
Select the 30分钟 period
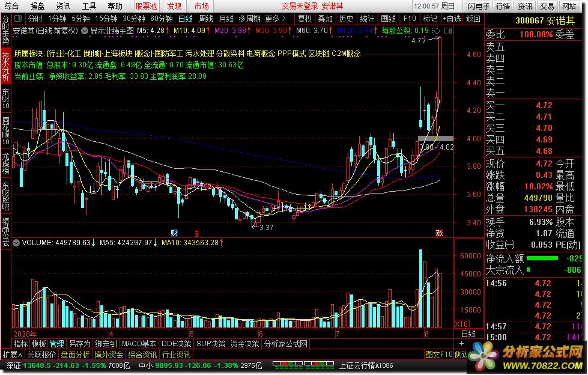point(134,19)
